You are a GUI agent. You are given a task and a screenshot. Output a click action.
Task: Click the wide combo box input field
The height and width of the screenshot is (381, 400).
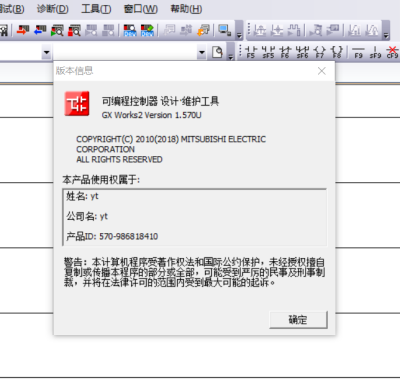(125, 52)
